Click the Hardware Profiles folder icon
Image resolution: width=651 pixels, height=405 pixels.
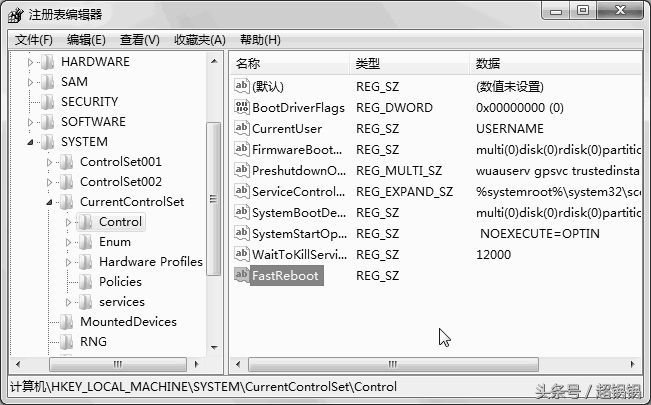[x=86, y=262]
